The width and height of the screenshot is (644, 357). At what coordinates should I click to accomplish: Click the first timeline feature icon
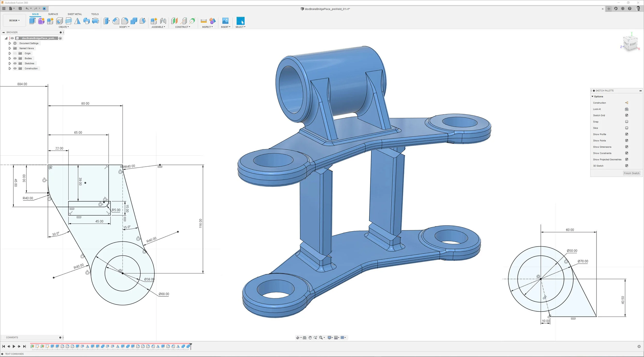tap(32, 346)
